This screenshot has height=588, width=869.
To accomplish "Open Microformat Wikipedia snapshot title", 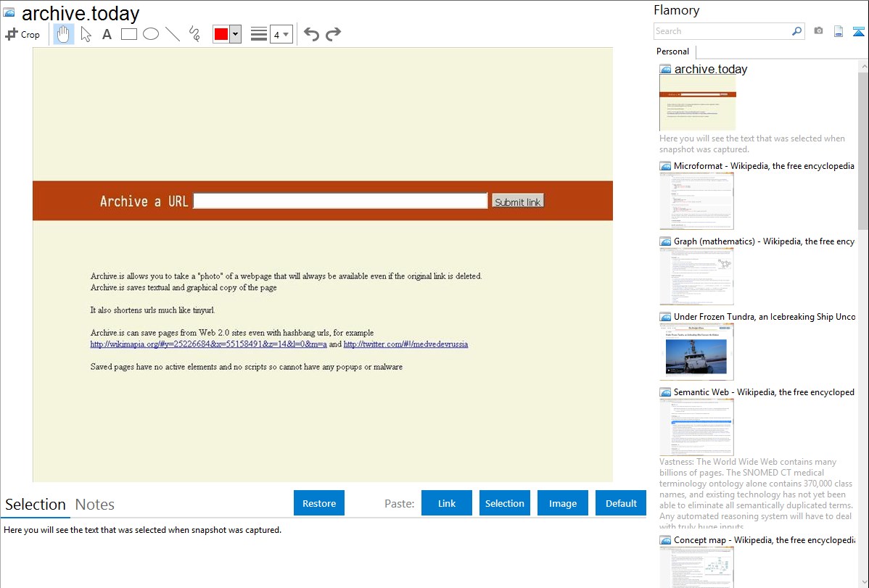I will [764, 166].
